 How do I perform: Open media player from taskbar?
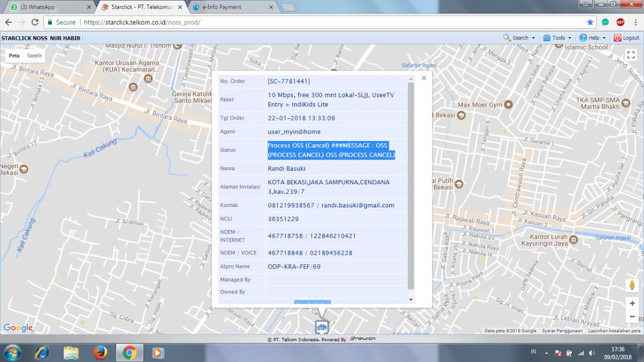[x=157, y=352]
